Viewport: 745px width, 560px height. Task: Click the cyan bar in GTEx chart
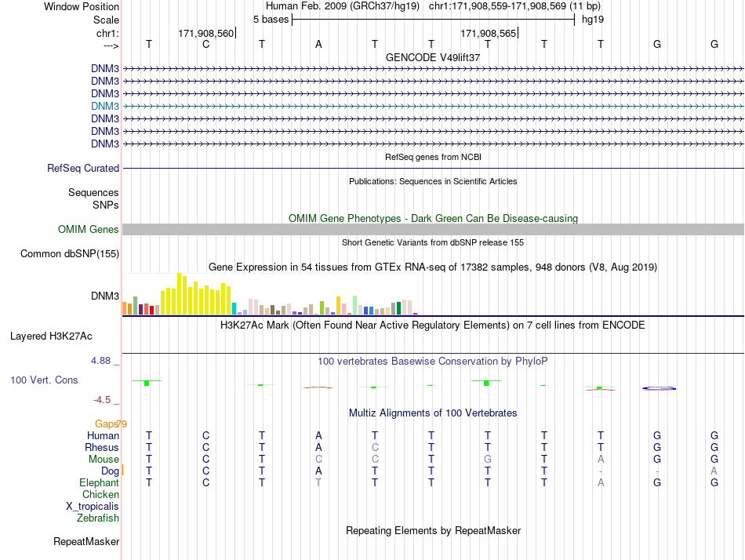tap(234, 308)
